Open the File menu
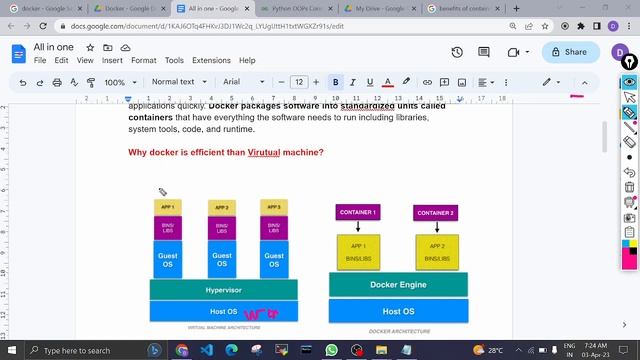Screen dimensions: 640x360 (40, 60)
